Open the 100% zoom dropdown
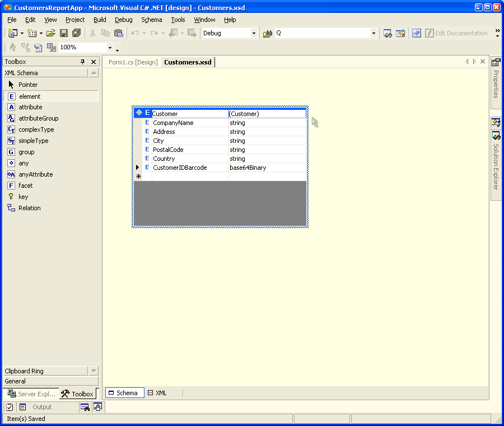The image size is (504, 426). point(110,48)
